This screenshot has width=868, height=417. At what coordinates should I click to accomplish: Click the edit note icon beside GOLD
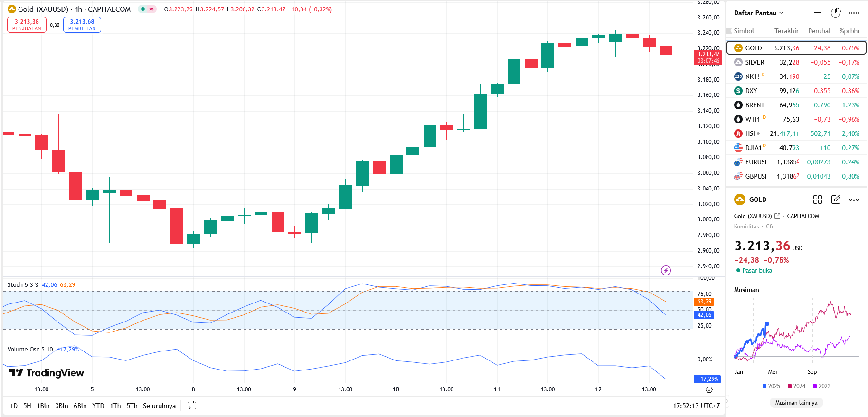836,199
